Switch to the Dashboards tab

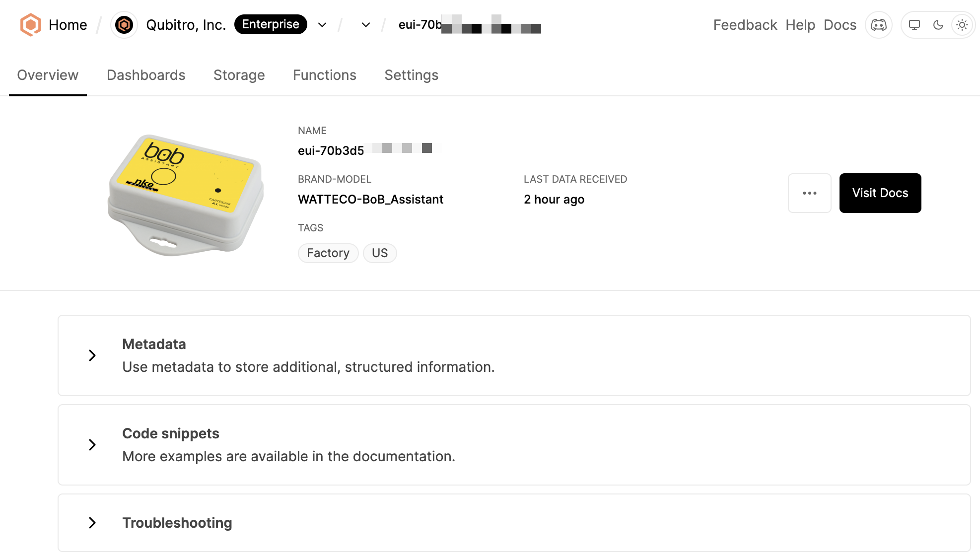(146, 75)
